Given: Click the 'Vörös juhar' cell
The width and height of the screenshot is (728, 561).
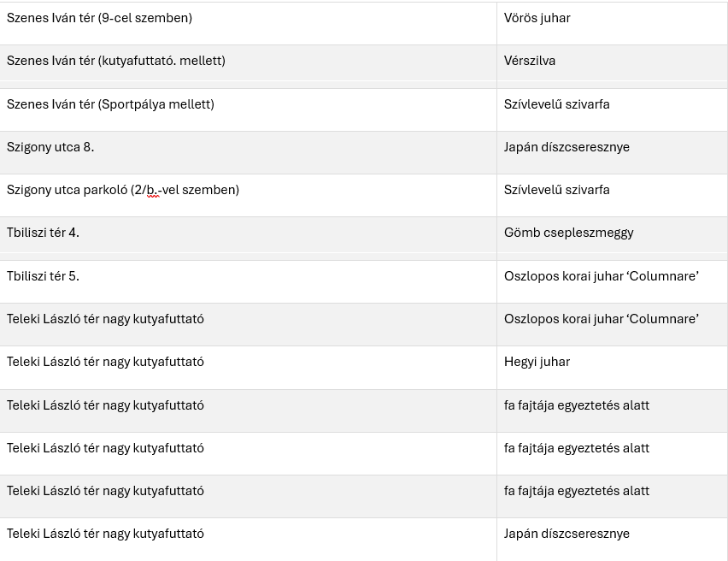Looking at the screenshot, I should (x=537, y=18).
